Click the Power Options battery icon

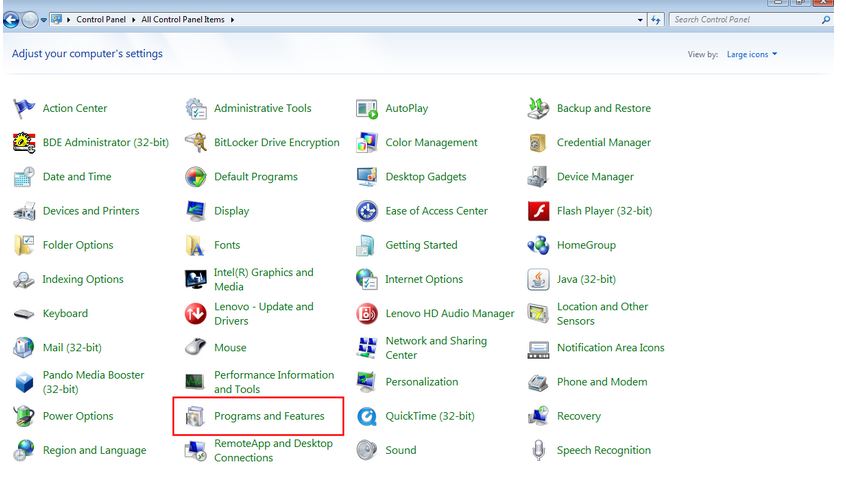(24, 416)
